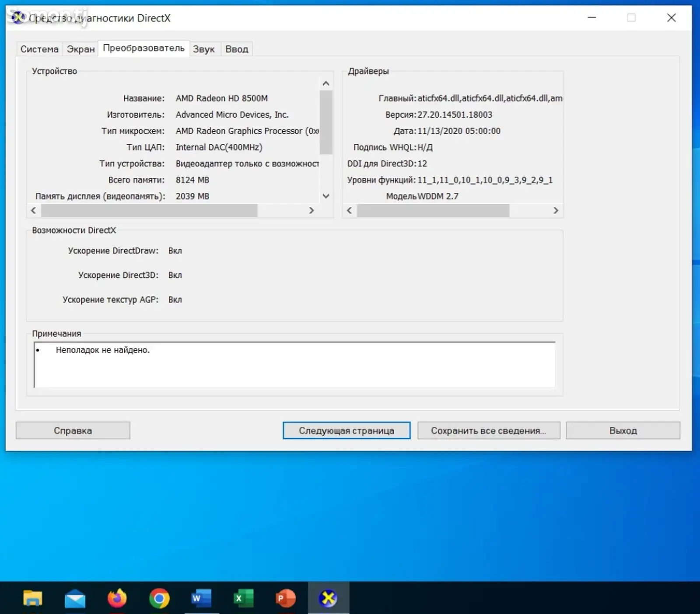Click driver version 27.20.14501.18003

[455, 115]
